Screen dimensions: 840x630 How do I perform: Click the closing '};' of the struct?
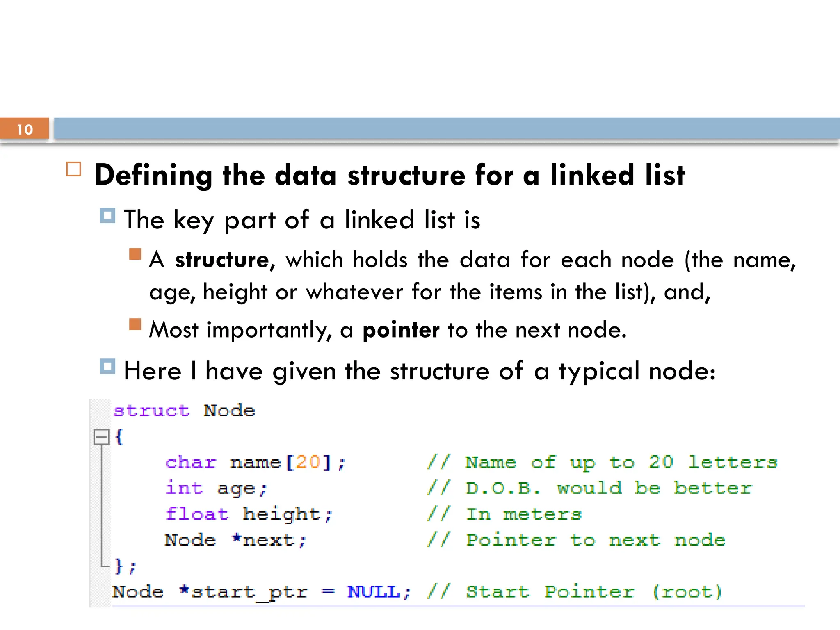(x=125, y=566)
